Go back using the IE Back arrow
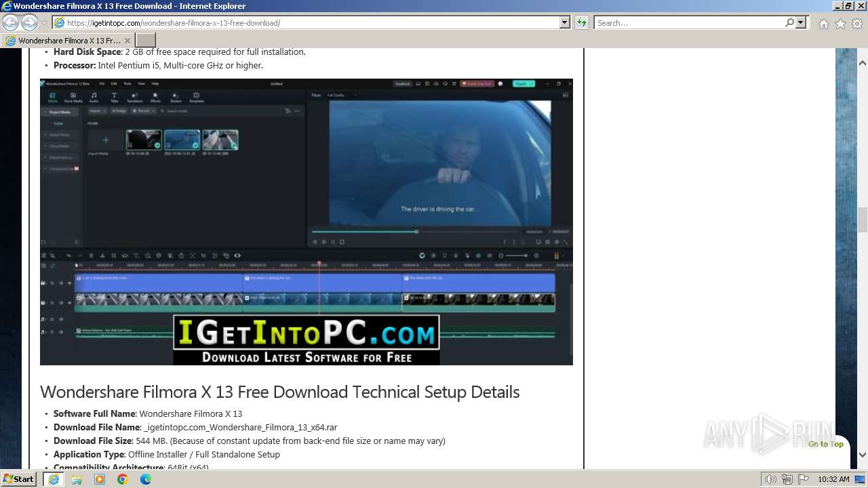Screen dimensions: 868x488 point(10,22)
